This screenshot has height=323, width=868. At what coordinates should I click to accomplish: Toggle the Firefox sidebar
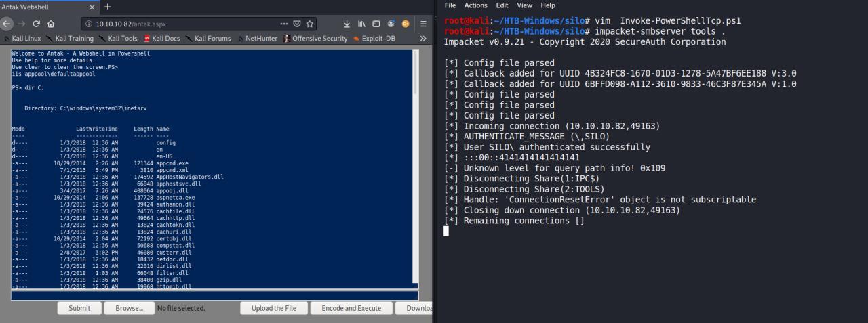(376, 24)
